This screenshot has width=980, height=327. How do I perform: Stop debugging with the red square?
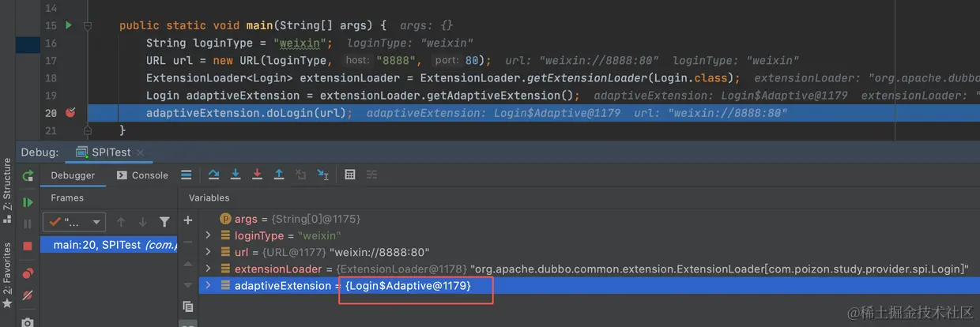click(x=28, y=246)
